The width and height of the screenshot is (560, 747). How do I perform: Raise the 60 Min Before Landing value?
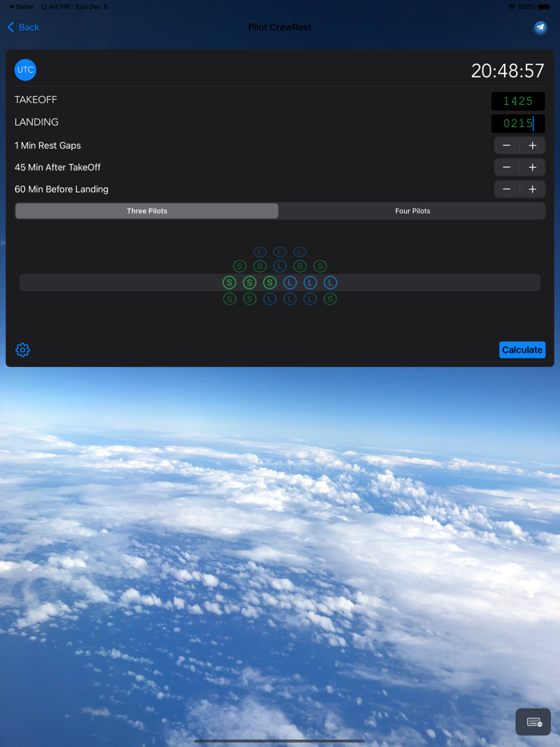(x=533, y=190)
